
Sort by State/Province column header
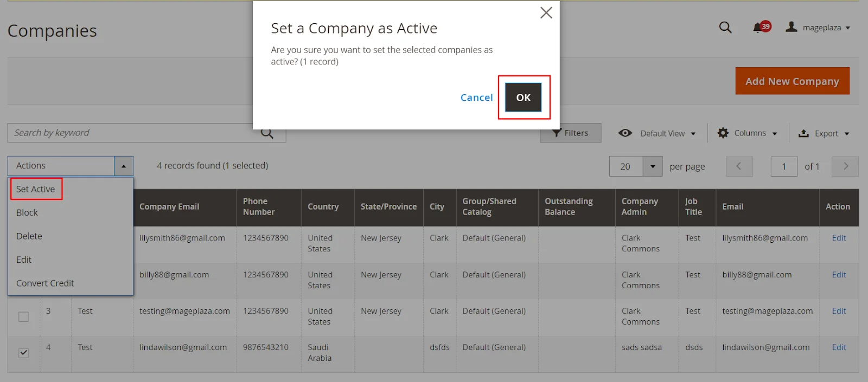pyautogui.click(x=389, y=207)
